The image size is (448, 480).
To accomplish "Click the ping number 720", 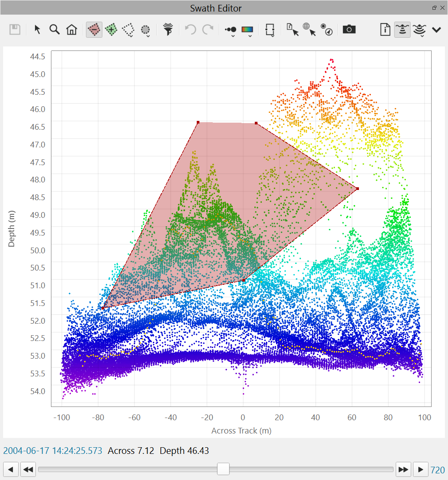I will (438, 469).
